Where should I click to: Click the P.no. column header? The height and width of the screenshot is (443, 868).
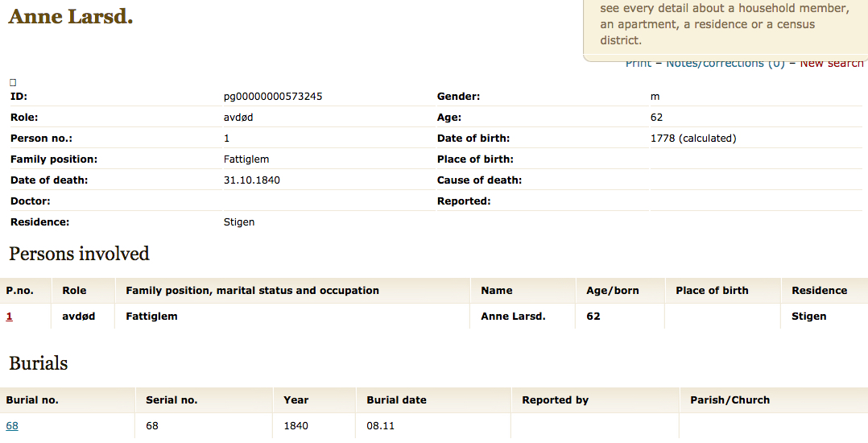click(x=20, y=290)
